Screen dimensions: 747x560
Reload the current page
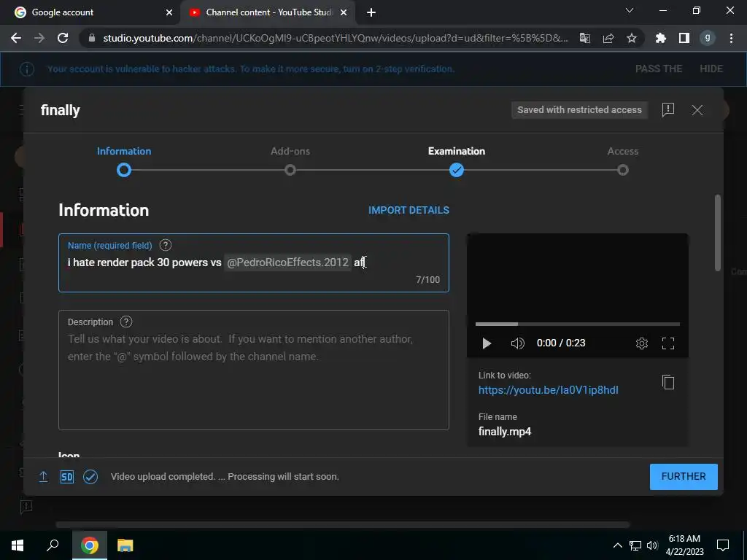pyautogui.click(x=63, y=38)
